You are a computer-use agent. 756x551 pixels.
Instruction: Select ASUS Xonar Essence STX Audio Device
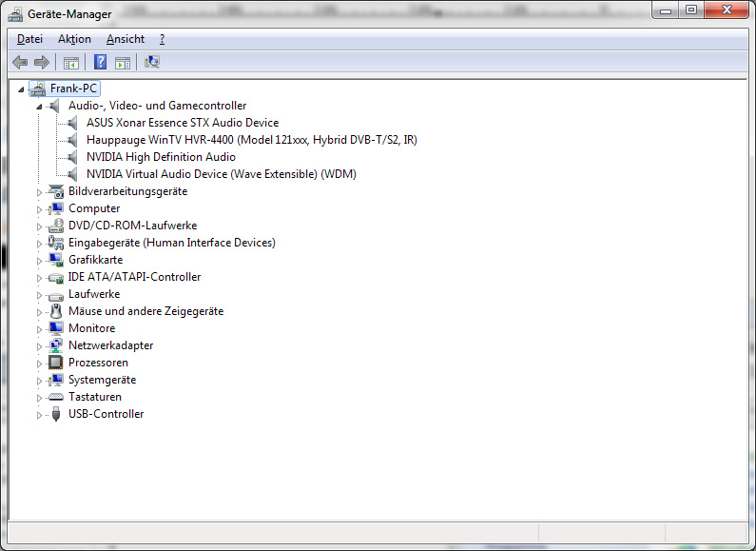(183, 123)
